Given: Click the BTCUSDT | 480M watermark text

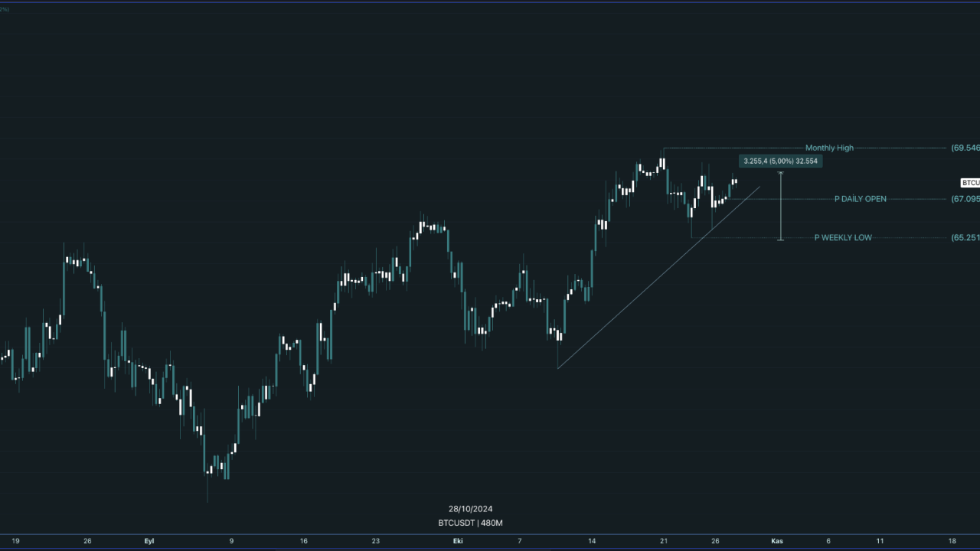Looking at the screenshot, I should (x=470, y=523).
